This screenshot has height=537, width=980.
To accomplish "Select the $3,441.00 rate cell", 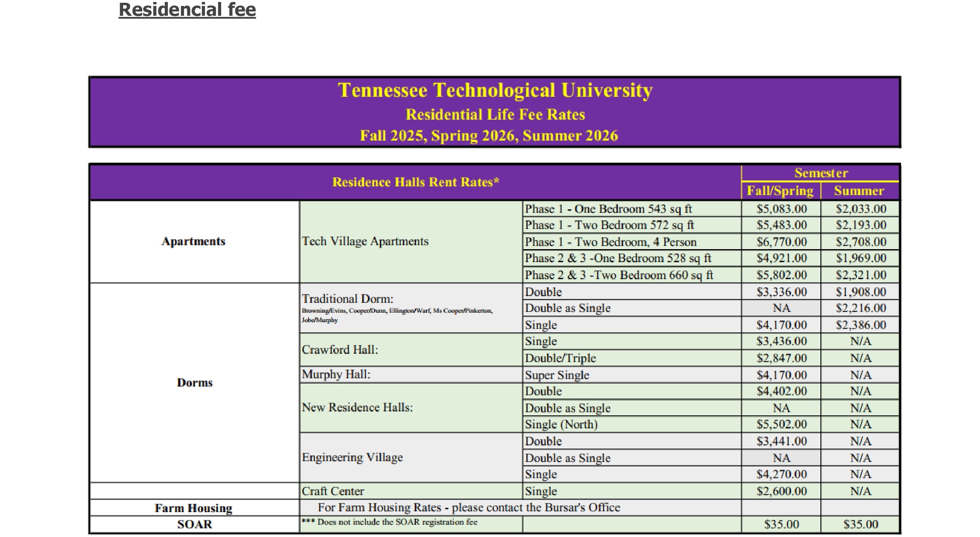I will pyautogui.click(x=782, y=441).
